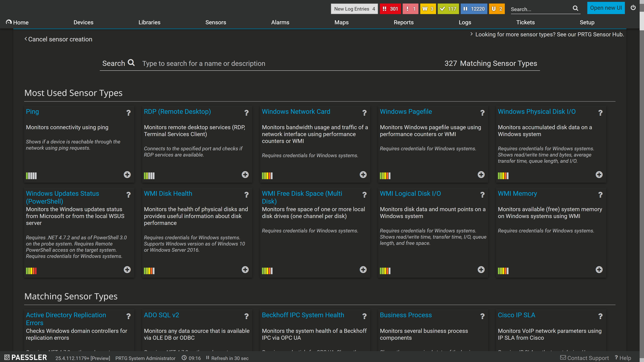Show the 301 down sensors
Image resolution: width=644 pixels, height=362 pixels.
pos(390,9)
